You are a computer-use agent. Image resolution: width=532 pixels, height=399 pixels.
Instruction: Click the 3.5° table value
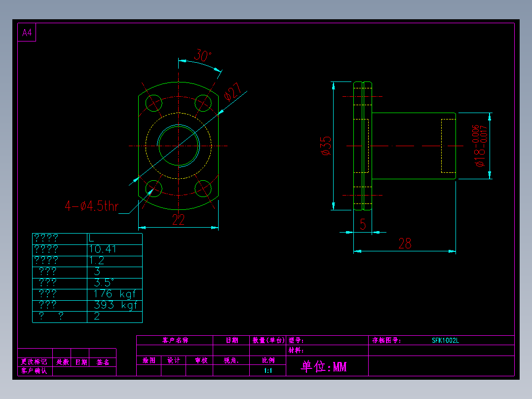(104, 282)
